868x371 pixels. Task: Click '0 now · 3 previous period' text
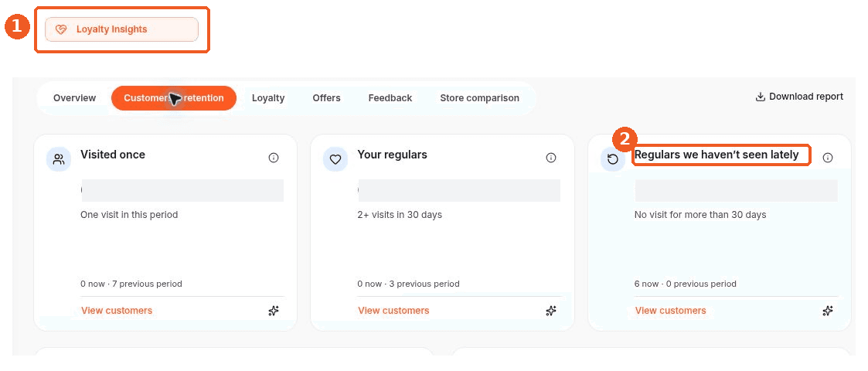point(409,284)
